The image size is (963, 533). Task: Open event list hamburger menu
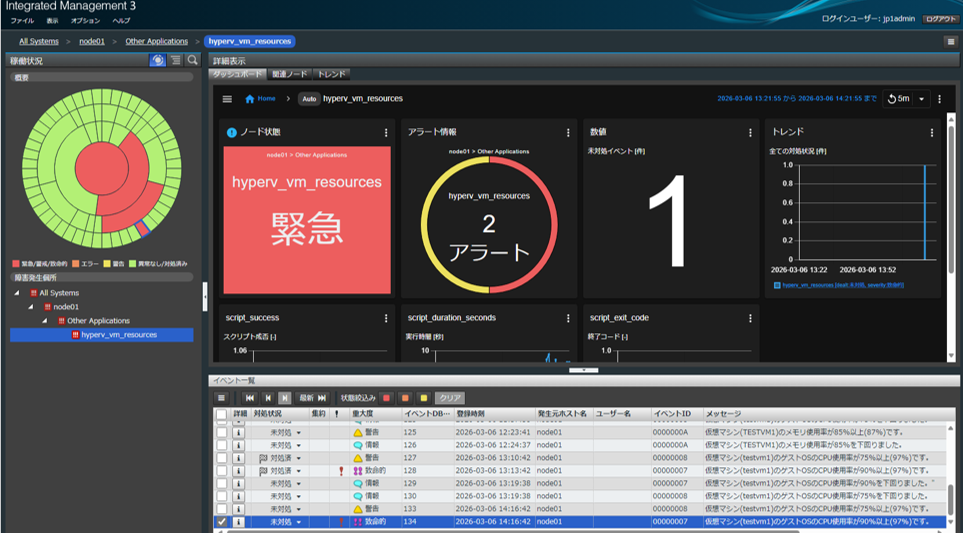(x=222, y=398)
